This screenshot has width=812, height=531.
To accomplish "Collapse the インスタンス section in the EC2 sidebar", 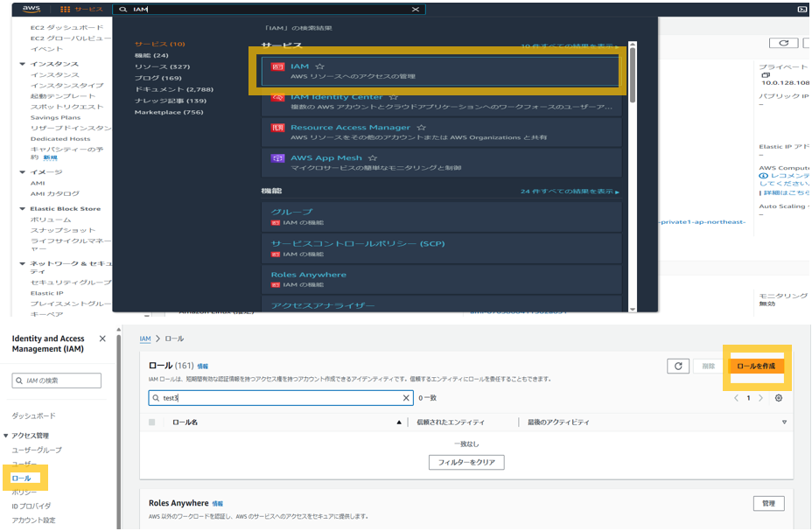I will point(22,64).
